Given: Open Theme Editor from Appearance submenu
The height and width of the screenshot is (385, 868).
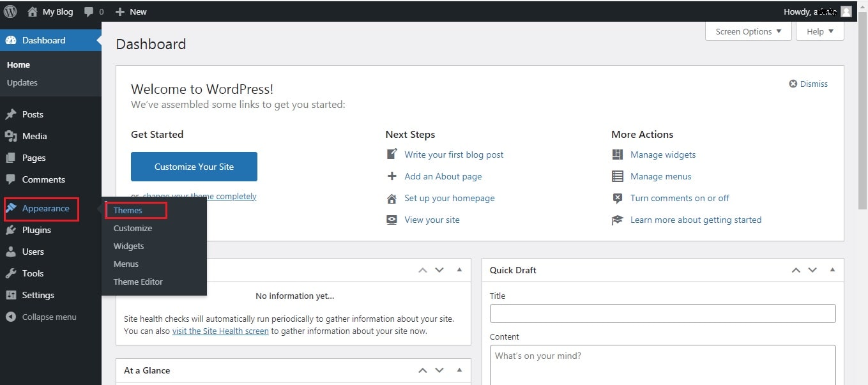Looking at the screenshot, I should pyautogui.click(x=138, y=282).
